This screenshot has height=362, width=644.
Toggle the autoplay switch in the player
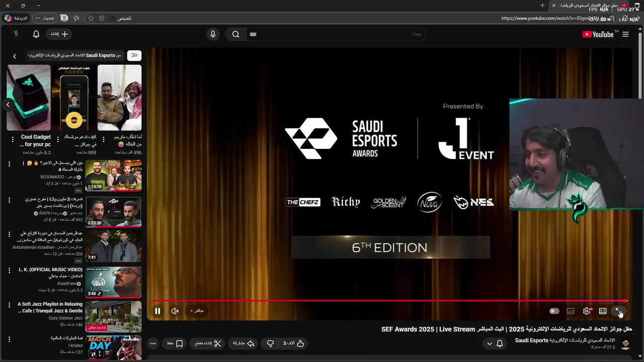click(554, 311)
